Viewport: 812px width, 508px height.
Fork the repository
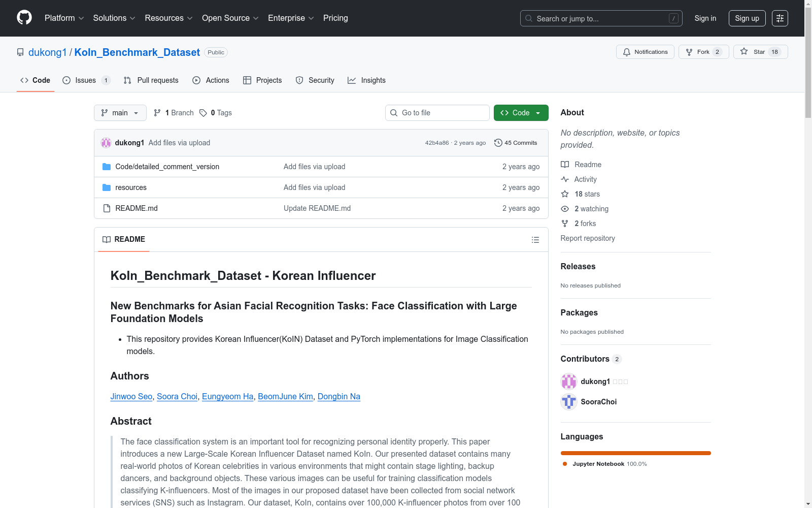click(703, 52)
